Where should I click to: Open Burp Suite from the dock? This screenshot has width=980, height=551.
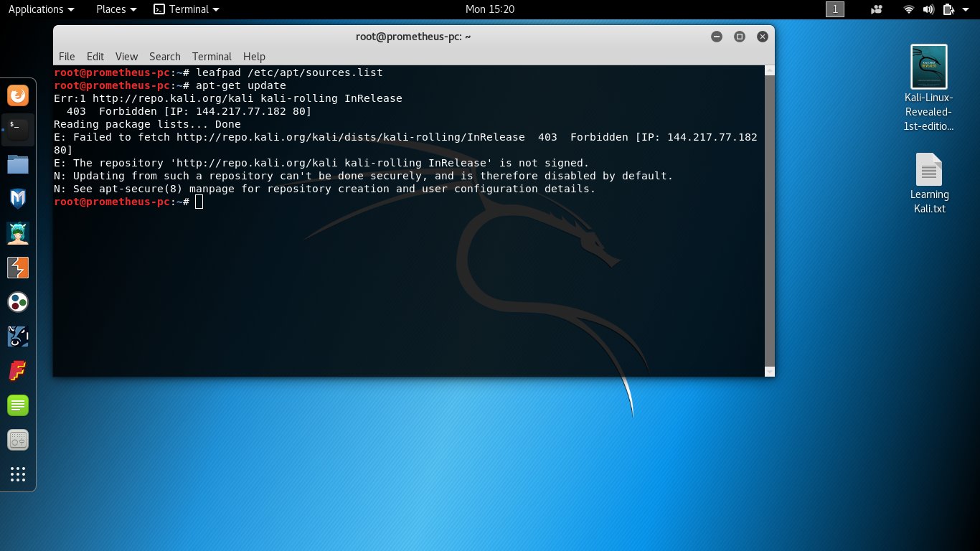pos(18,268)
